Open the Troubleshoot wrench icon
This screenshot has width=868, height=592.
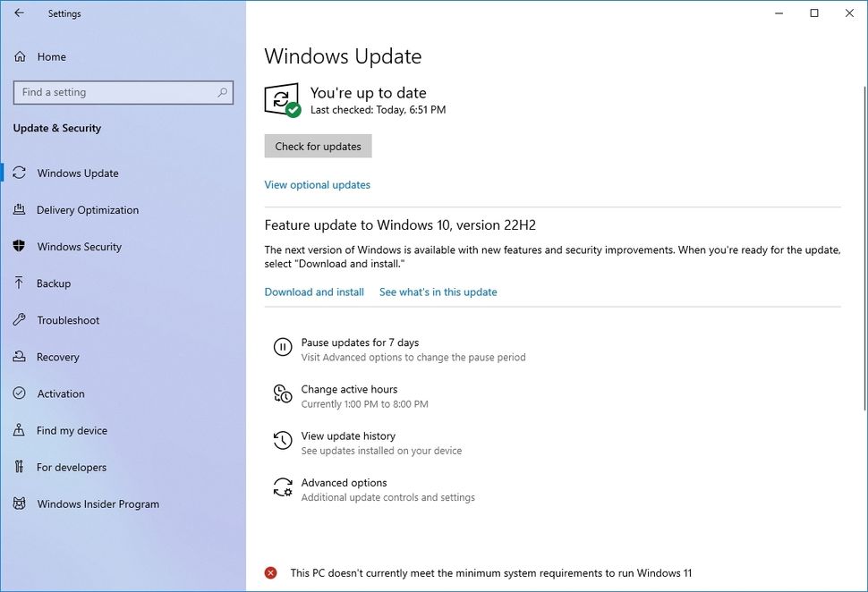pos(19,319)
